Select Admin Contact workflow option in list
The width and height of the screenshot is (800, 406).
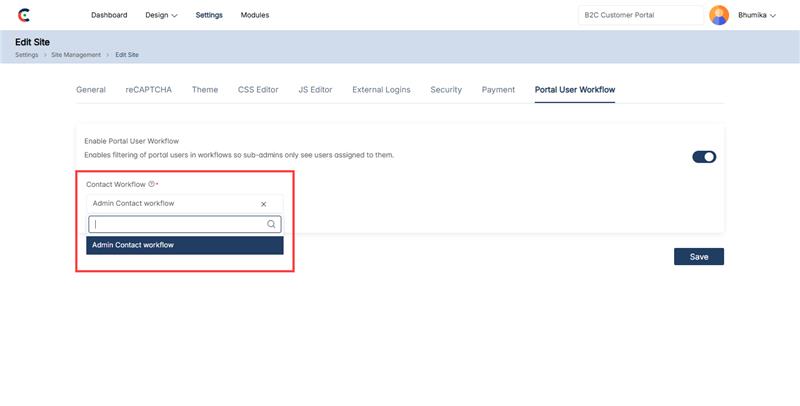184,245
